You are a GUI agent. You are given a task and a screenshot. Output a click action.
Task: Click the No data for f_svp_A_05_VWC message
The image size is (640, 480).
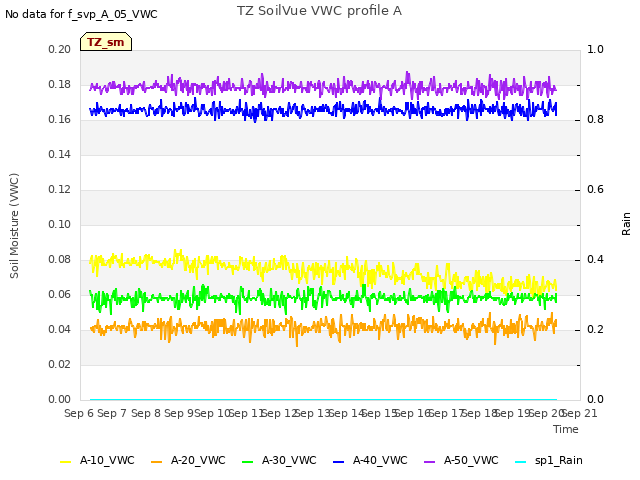click(81, 14)
